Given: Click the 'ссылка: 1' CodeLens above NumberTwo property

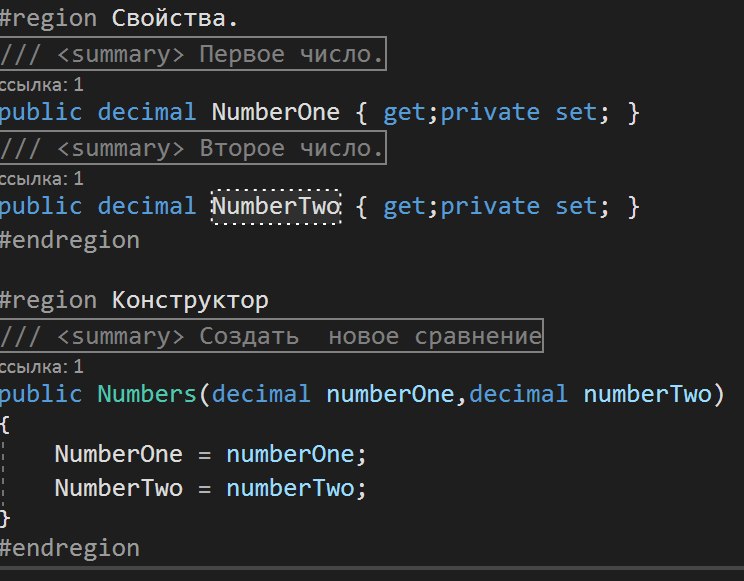Looking at the screenshot, I should pyautogui.click(x=42, y=179).
